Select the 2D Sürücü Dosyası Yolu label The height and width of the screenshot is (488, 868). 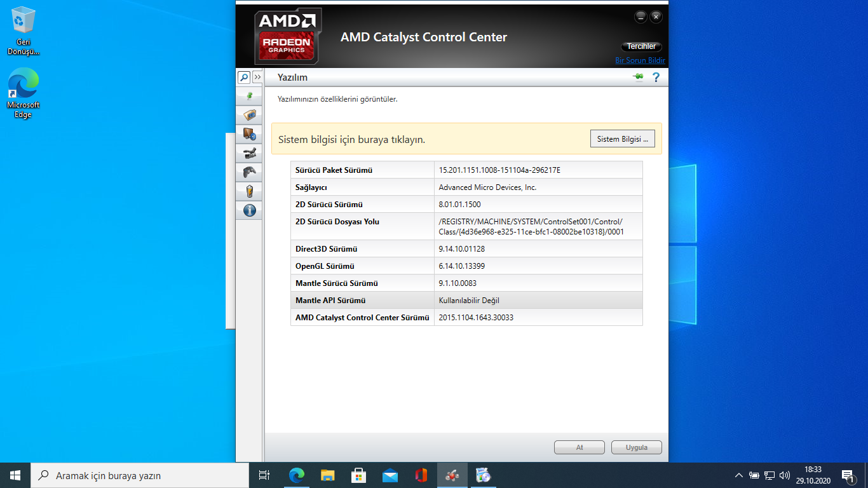337,222
